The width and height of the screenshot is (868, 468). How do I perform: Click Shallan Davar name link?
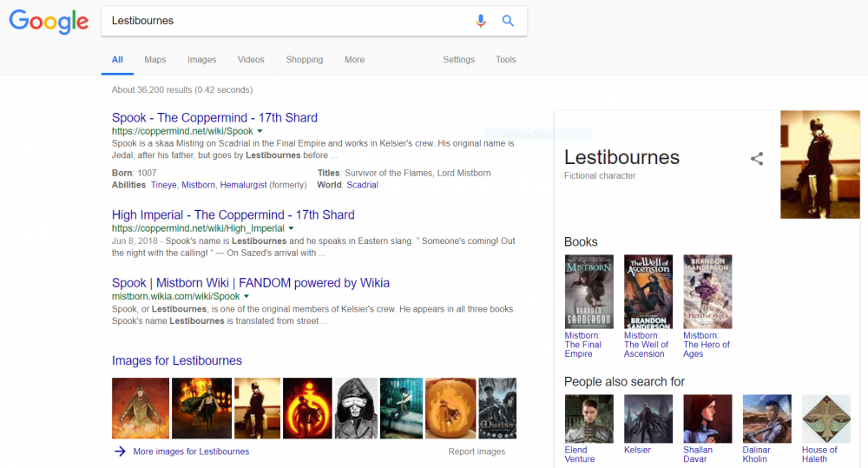tap(698, 454)
